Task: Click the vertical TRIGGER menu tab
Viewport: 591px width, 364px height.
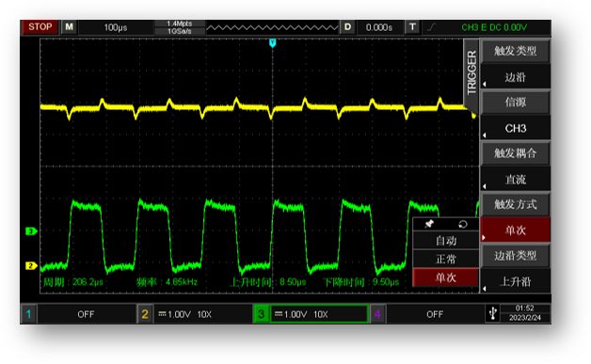Action: coord(471,72)
